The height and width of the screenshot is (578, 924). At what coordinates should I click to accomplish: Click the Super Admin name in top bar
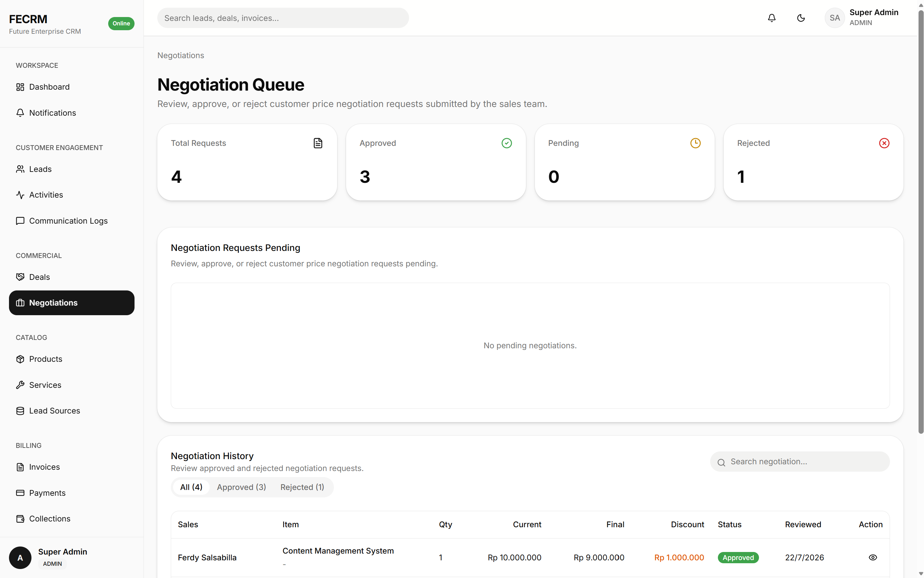(x=874, y=13)
